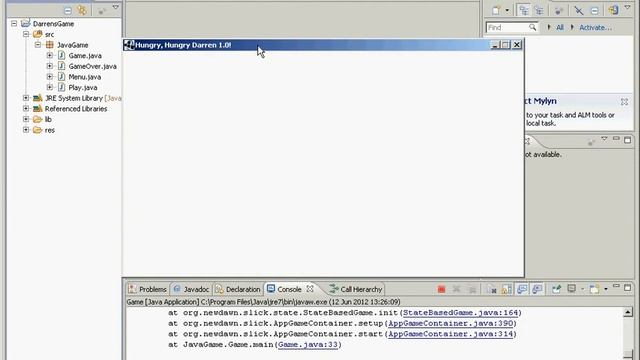Expand the res folder node
This screenshot has width=640, height=360.
tap(26, 130)
